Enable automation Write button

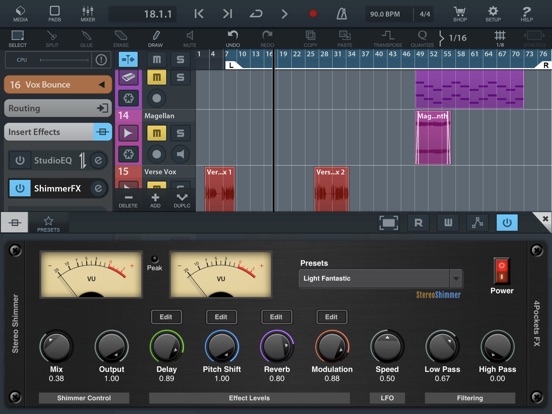click(x=448, y=223)
